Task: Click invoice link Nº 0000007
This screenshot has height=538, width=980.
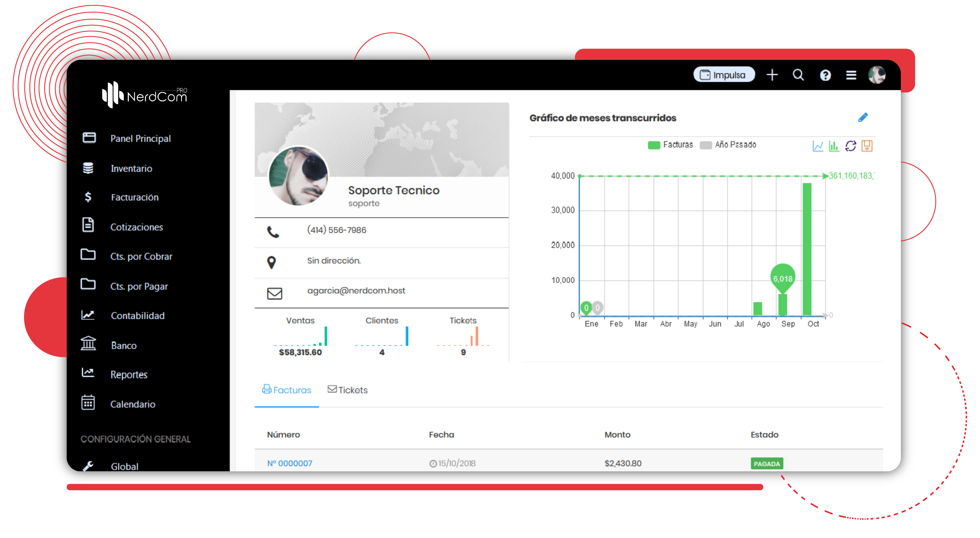Action: [290, 463]
